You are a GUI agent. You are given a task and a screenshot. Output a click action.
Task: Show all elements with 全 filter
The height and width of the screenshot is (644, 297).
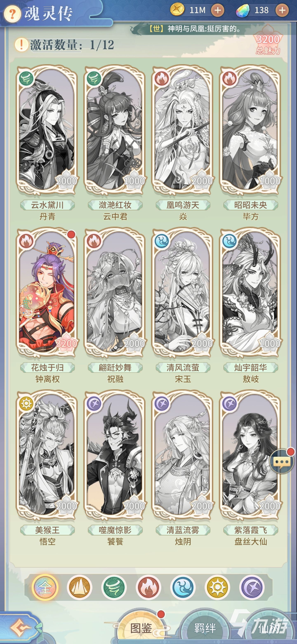pos(45,587)
